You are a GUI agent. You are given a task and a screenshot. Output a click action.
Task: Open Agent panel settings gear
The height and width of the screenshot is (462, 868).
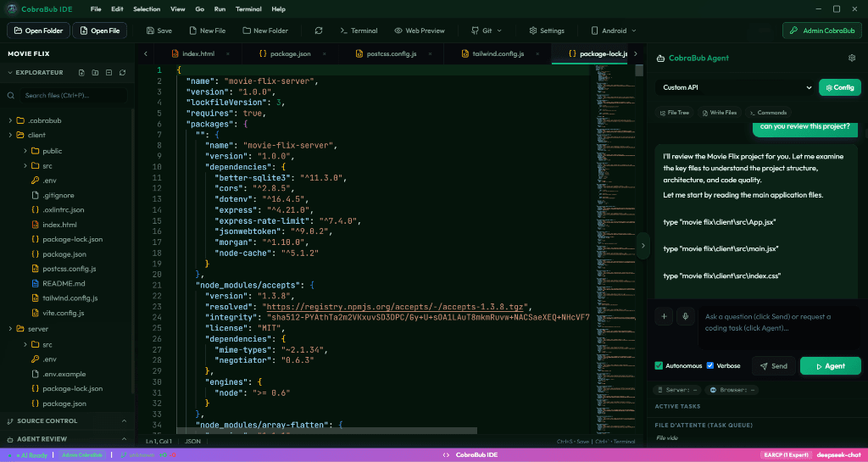point(852,58)
